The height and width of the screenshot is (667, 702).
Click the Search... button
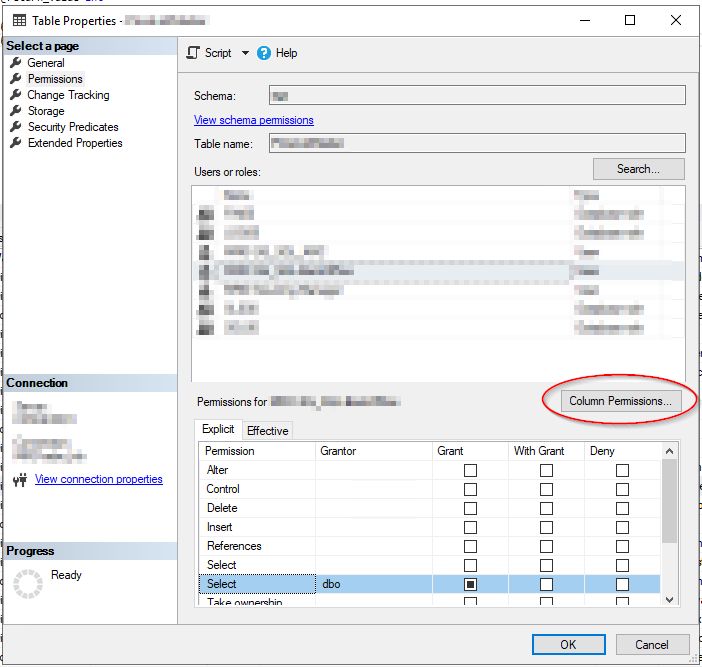638,169
